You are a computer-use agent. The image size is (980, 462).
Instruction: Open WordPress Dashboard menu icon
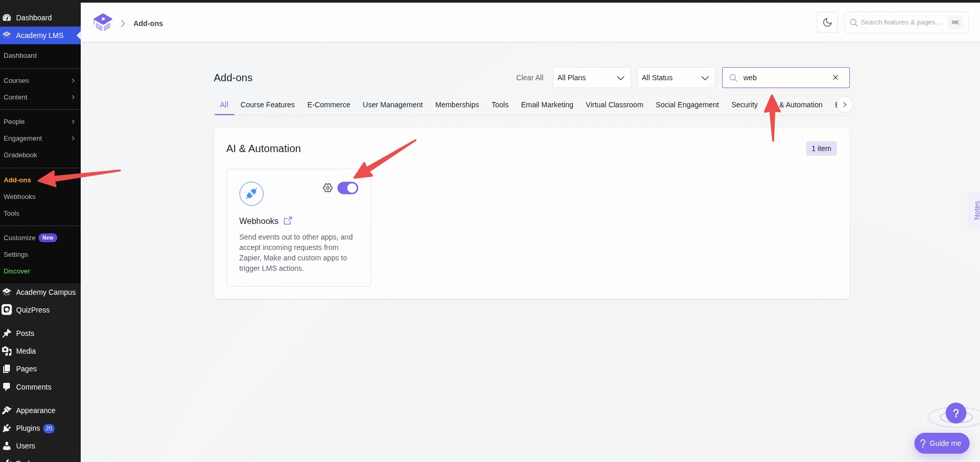pyautogui.click(x=7, y=18)
